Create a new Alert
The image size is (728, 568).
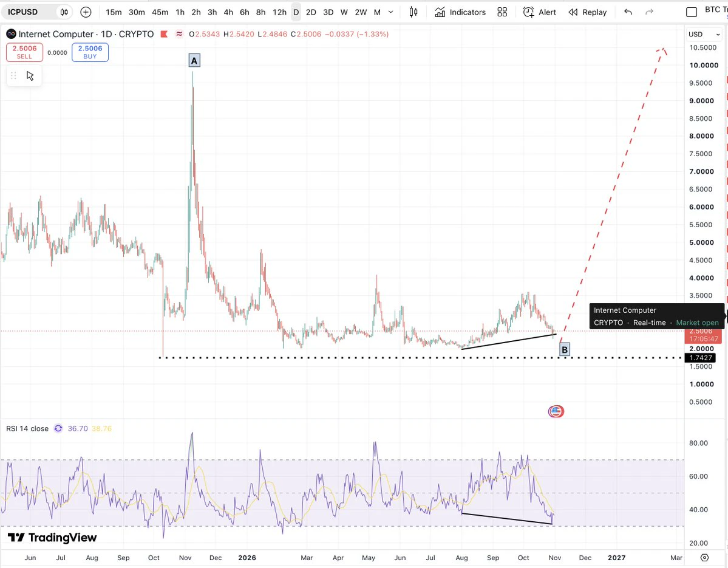click(540, 12)
